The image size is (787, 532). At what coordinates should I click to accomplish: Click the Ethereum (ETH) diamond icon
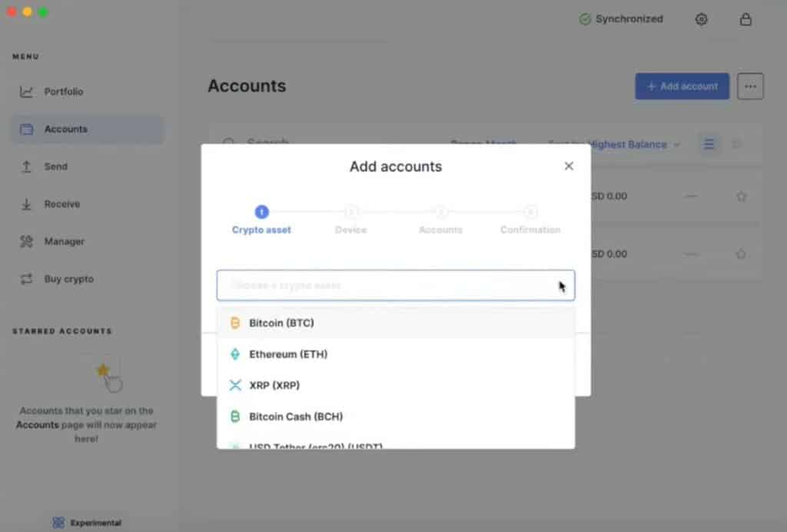235,354
